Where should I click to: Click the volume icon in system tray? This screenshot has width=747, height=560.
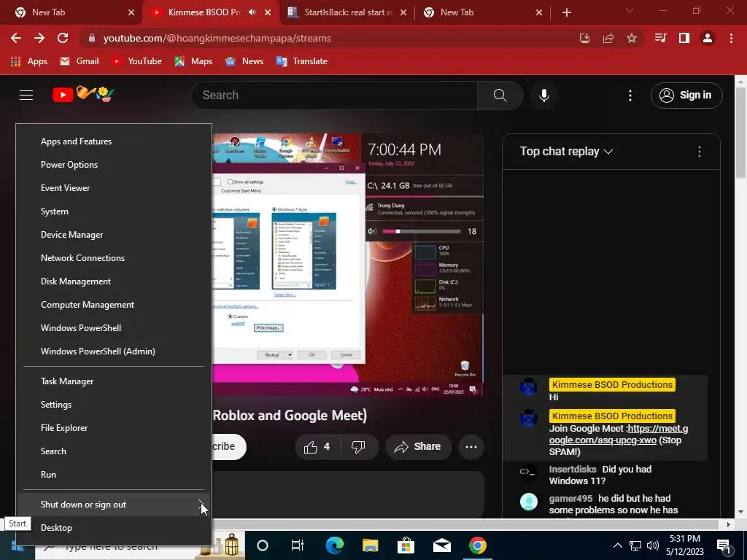pyautogui.click(x=653, y=545)
